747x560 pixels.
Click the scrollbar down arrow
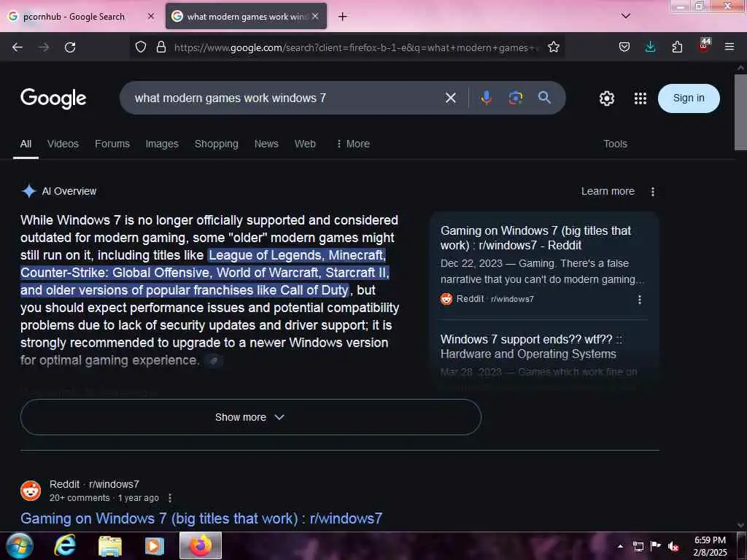point(740,525)
